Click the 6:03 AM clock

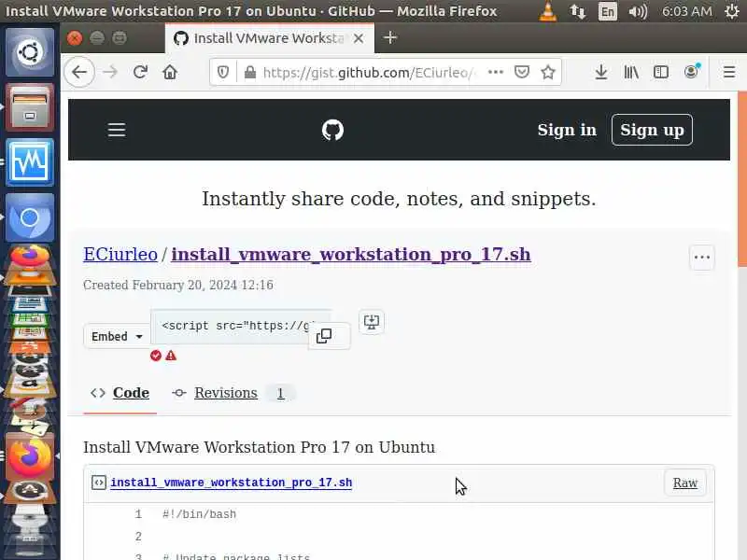(687, 11)
